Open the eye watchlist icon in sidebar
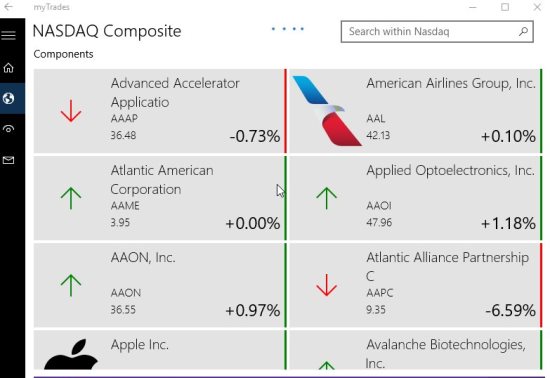The image size is (550, 378). pyautogui.click(x=8, y=129)
